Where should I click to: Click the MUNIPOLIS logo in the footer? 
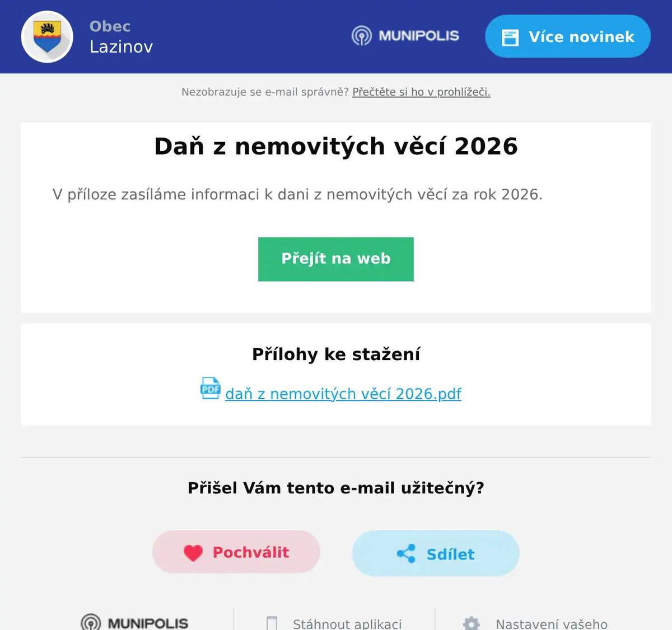point(134,622)
